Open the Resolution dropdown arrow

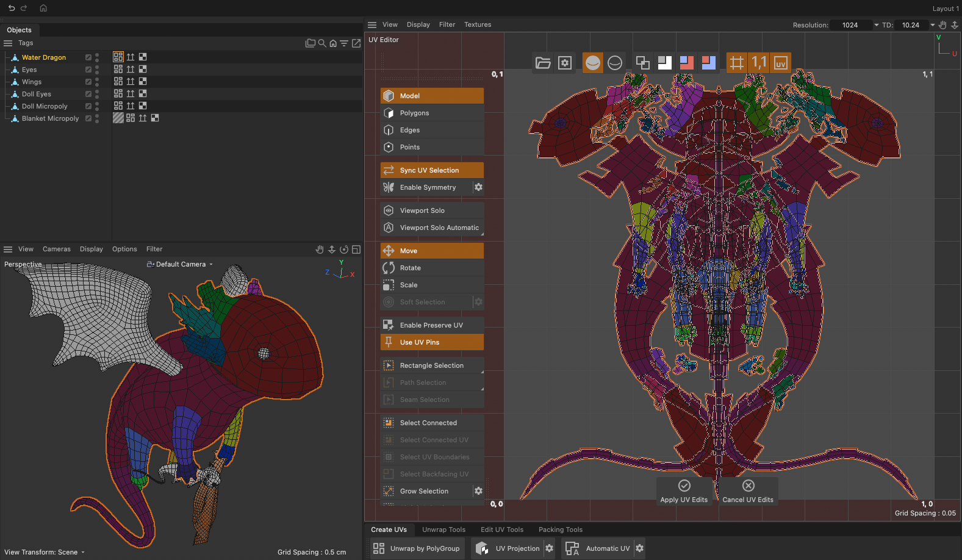(877, 25)
